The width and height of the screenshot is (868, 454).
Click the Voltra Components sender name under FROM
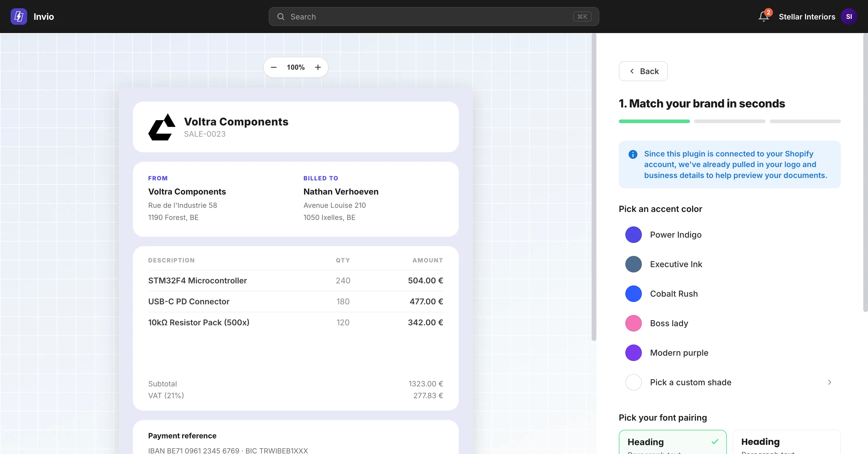(187, 192)
